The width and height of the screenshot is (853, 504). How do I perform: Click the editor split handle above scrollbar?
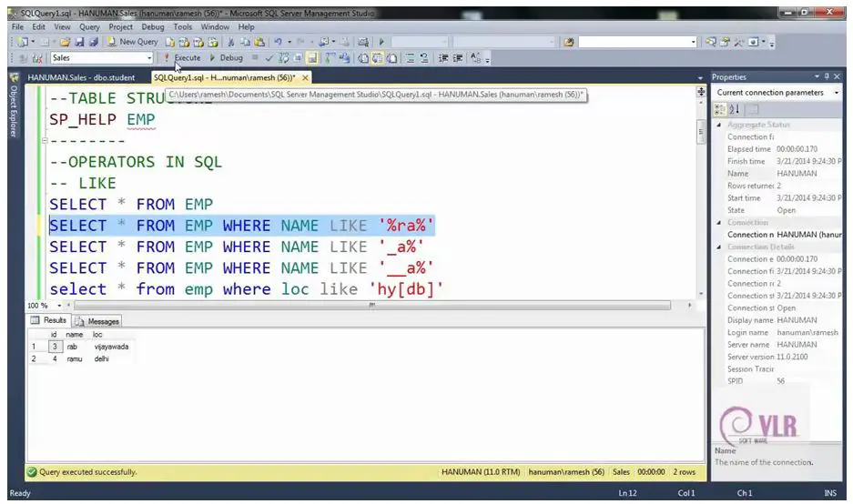(x=701, y=92)
